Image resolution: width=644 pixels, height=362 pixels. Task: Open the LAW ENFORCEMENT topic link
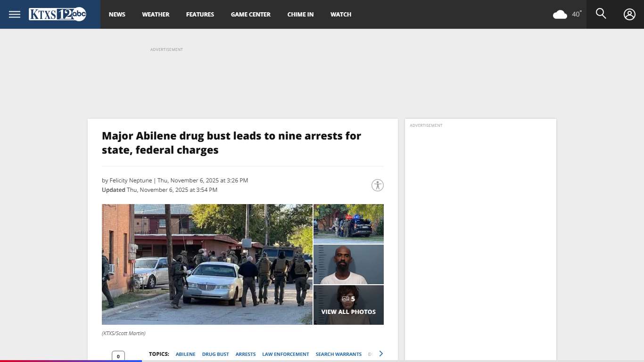click(285, 354)
